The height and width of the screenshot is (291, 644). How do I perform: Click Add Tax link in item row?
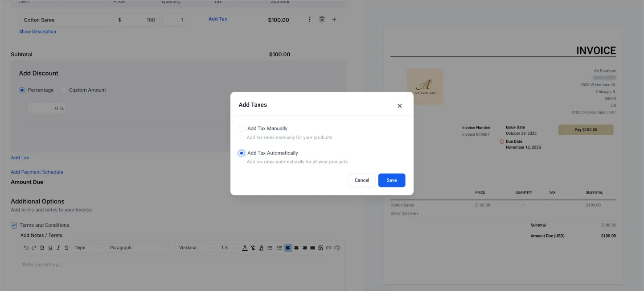[217, 19]
